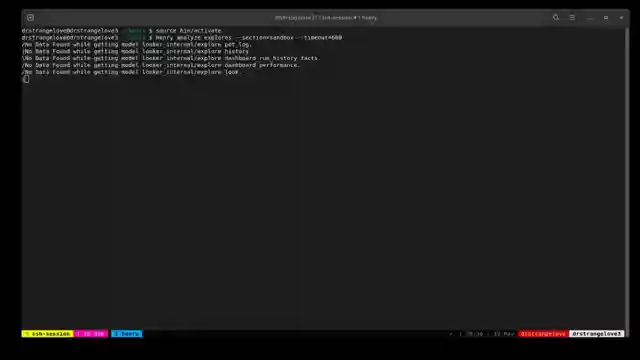Click the terminal cursor block

(26, 79)
